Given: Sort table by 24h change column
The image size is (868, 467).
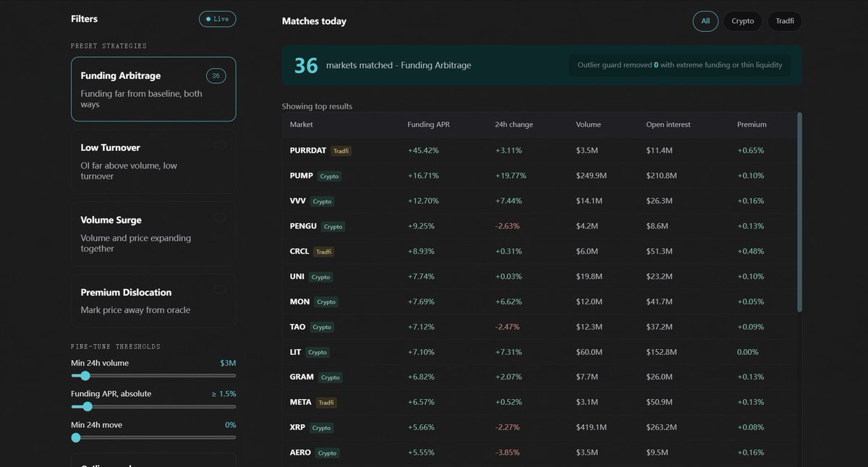Looking at the screenshot, I should pos(514,124).
